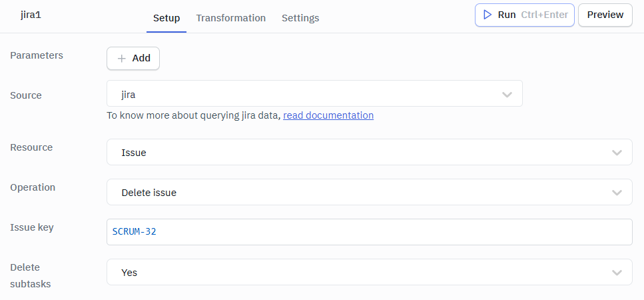Image resolution: width=644 pixels, height=300 pixels.
Task: Click the 'To know more about querying jira data' text
Action: coord(193,115)
